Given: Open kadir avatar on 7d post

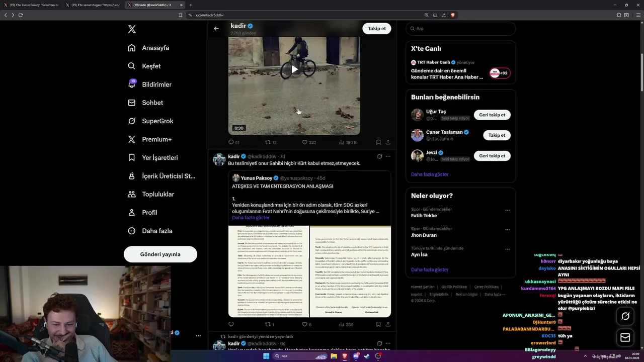Looking at the screenshot, I should click(x=219, y=159).
